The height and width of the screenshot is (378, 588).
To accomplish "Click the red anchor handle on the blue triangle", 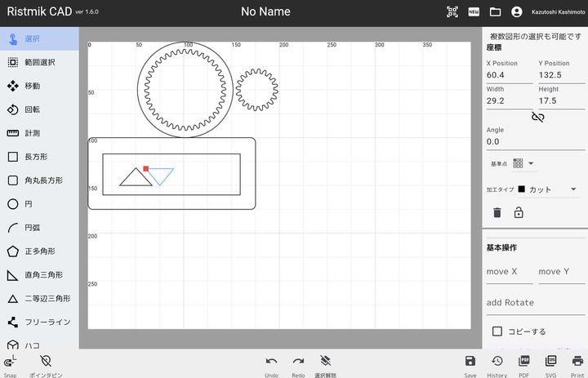I will coord(146,169).
